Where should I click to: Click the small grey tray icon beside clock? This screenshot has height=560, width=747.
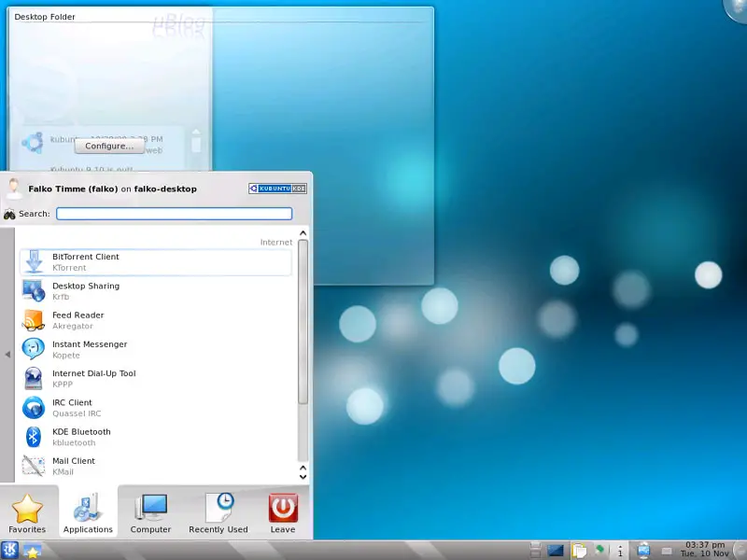pyautogui.click(x=667, y=551)
